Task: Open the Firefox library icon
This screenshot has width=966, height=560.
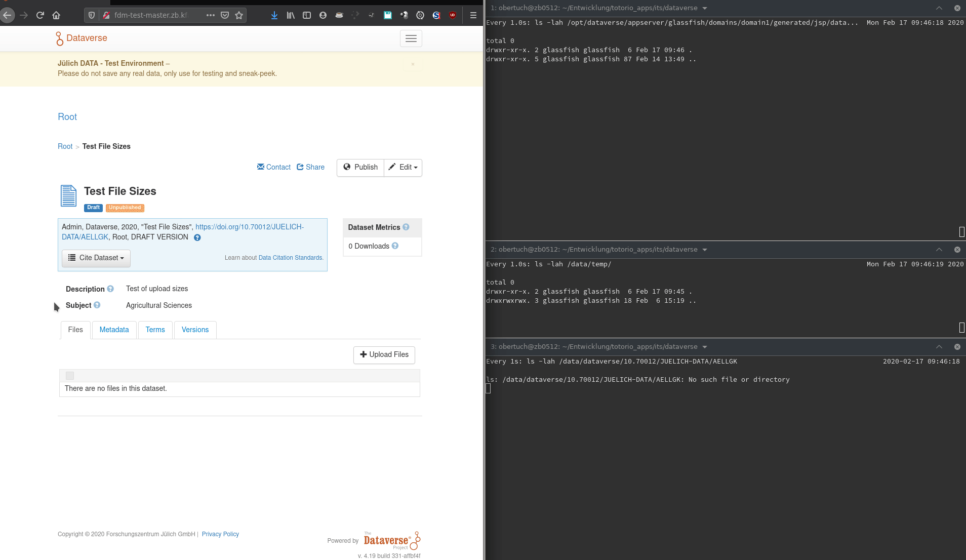Action: coord(290,15)
